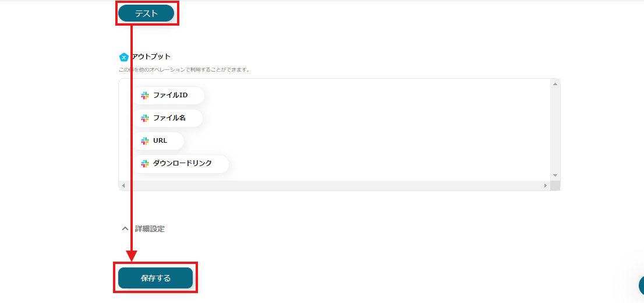This screenshot has height=303, width=644.
Task: Click Slack icon beside ダウンロードリンク
Action: point(144,164)
